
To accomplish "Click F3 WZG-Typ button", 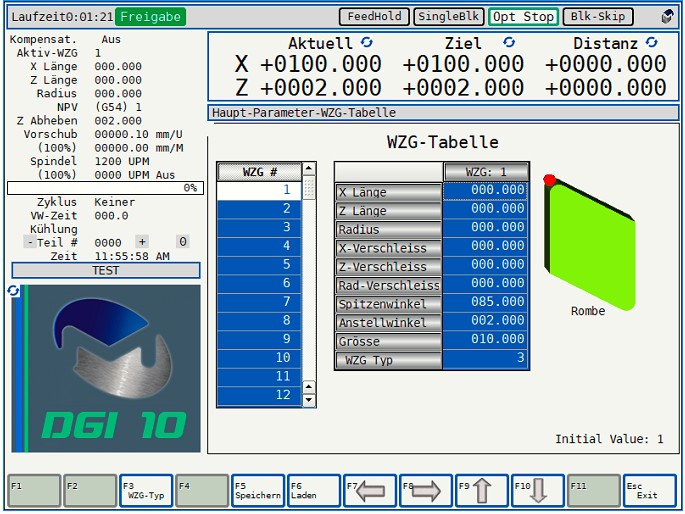I will click(146, 490).
